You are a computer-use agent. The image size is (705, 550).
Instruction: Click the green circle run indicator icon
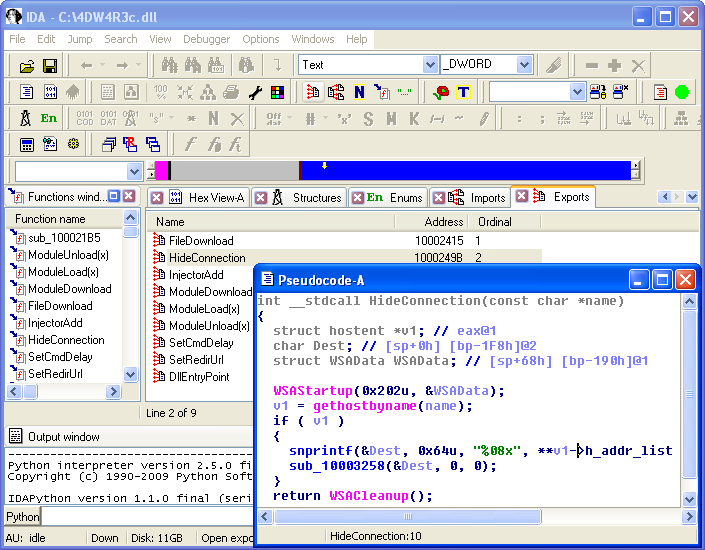pos(682,92)
